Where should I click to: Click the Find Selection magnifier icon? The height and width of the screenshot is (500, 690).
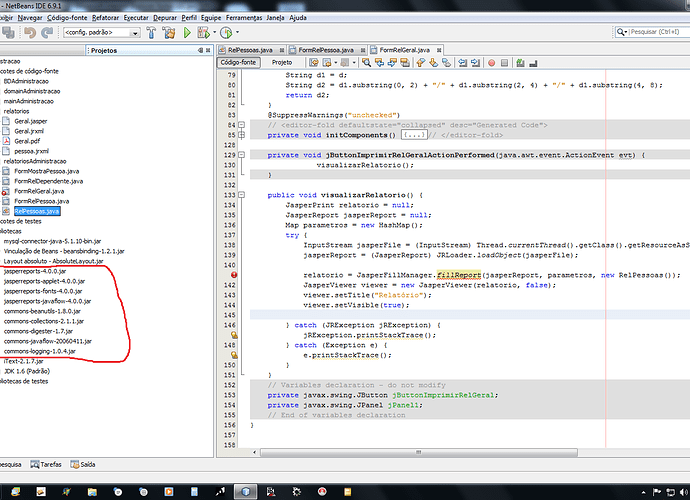click(366, 63)
